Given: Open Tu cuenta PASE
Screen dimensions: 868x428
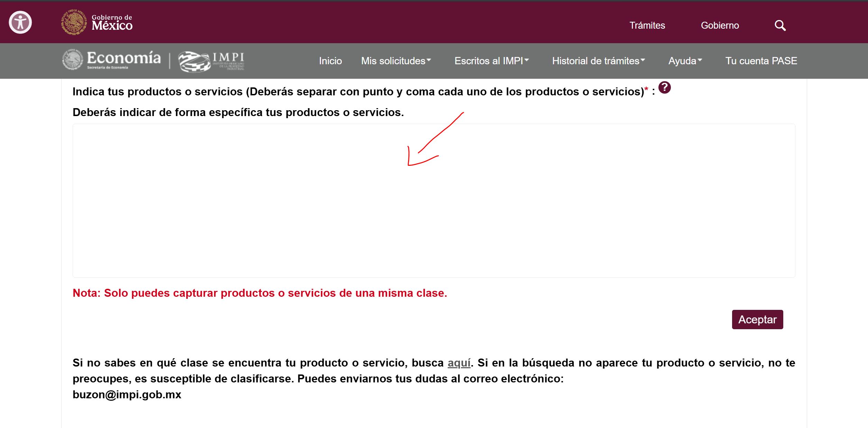Looking at the screenshot, I should pyautogui.click(x=761, y=61).
